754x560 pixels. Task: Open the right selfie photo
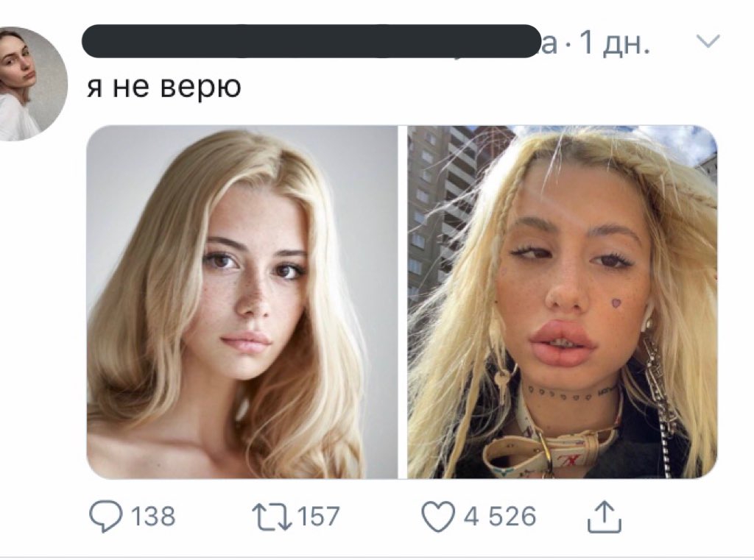pos(562,302)
